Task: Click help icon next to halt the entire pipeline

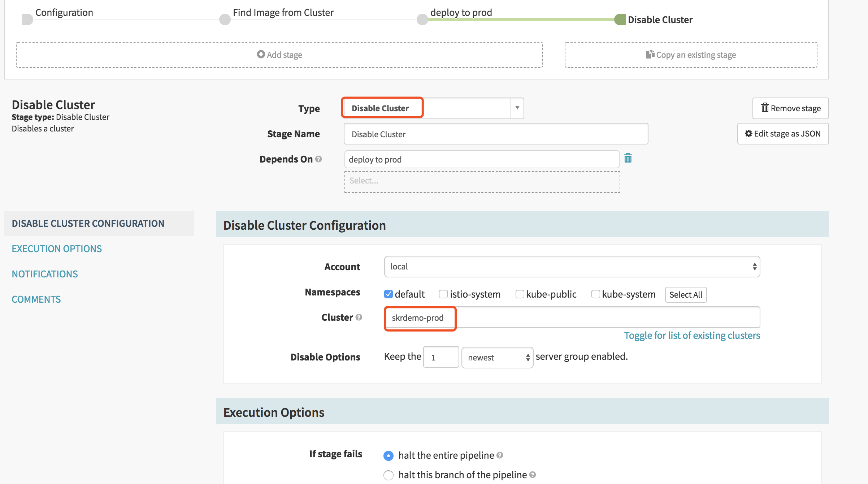Action: click(x=500, y=455)
